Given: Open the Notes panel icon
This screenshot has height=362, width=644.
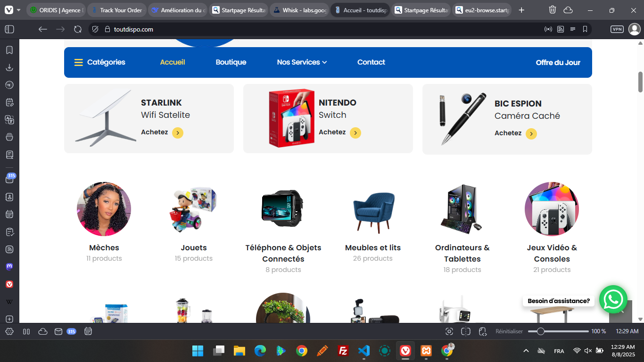Looking at the screenshot, I should pyautogui.click(x=9, y=102).
